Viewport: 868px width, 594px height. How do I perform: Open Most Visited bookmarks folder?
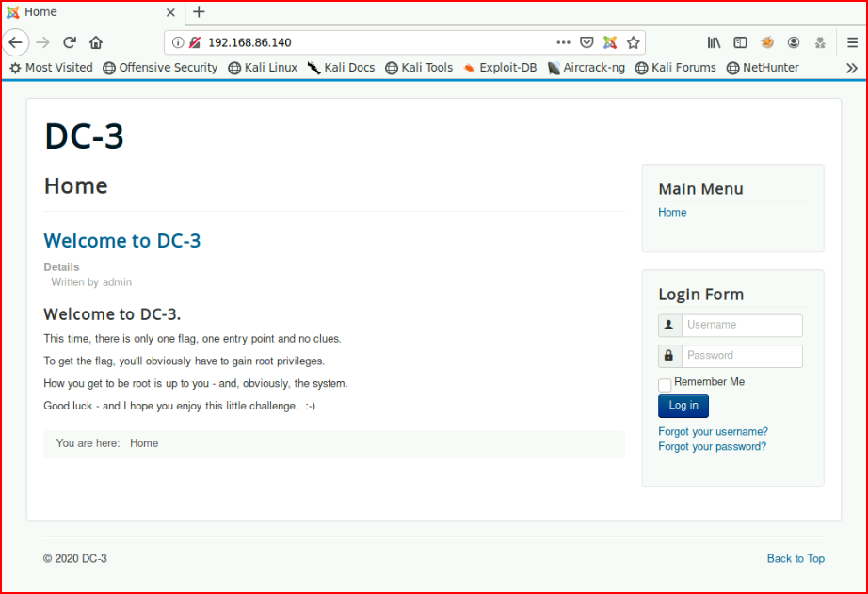[51, 68]
